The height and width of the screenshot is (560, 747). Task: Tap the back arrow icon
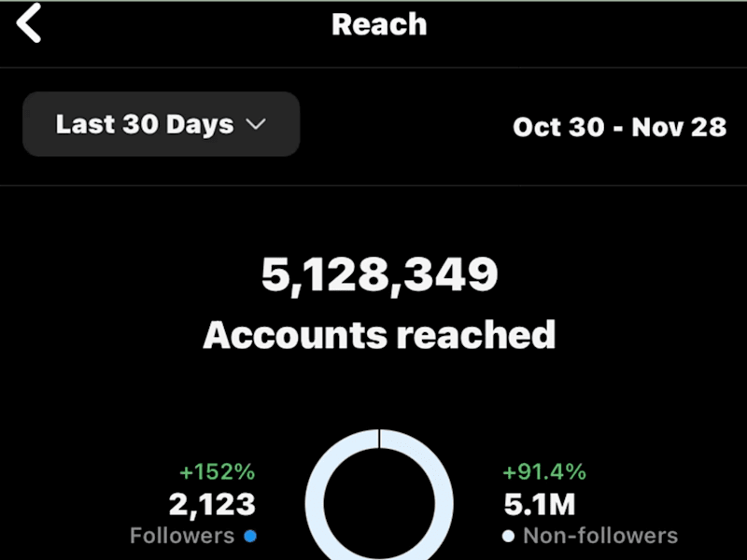pos(29,23)
